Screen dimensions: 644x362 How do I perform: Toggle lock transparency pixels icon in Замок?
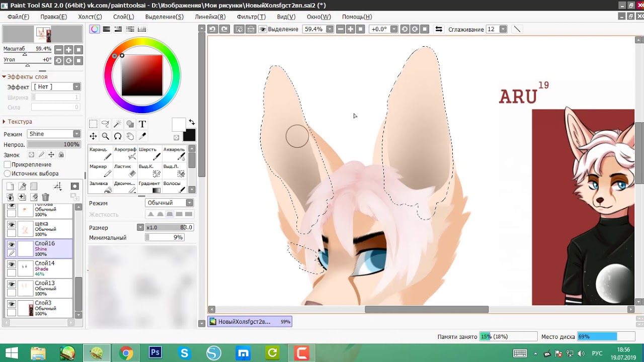click(x=31, y=155)
